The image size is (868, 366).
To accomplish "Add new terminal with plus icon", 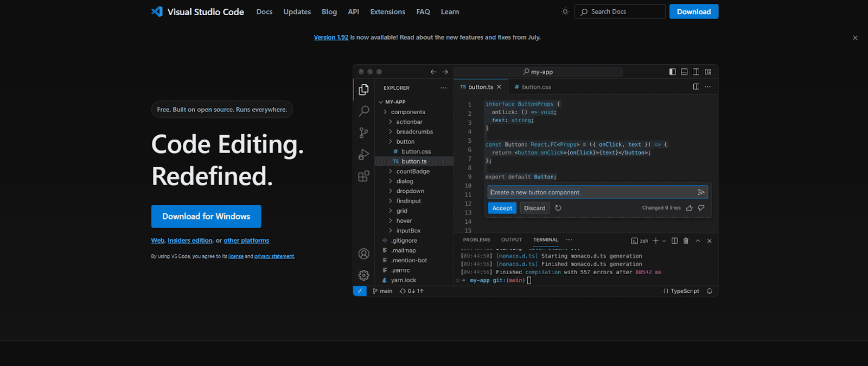I will [x=656, y=241].
